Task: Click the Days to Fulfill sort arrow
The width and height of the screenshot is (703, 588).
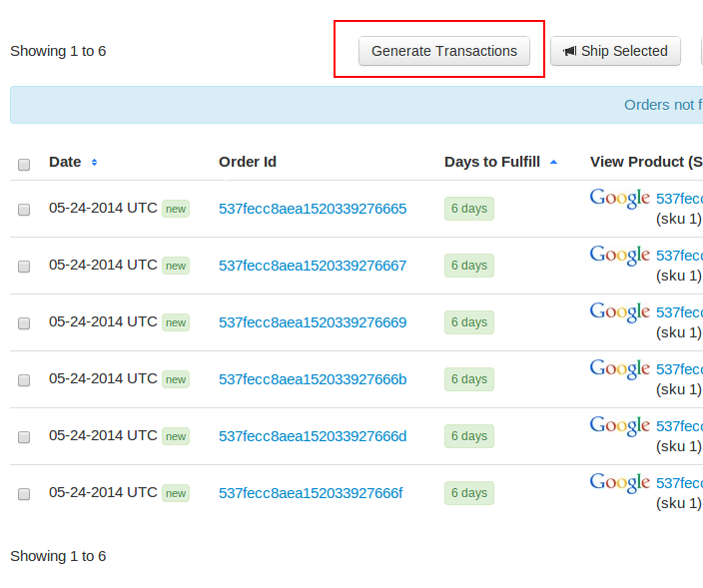Action: [x=553, y=162]
